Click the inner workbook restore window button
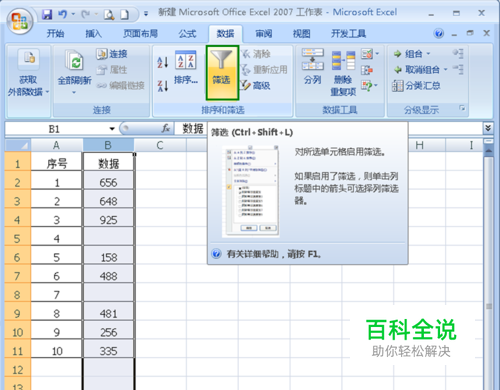This screenshot has height=390, width=500. (470, 33)
